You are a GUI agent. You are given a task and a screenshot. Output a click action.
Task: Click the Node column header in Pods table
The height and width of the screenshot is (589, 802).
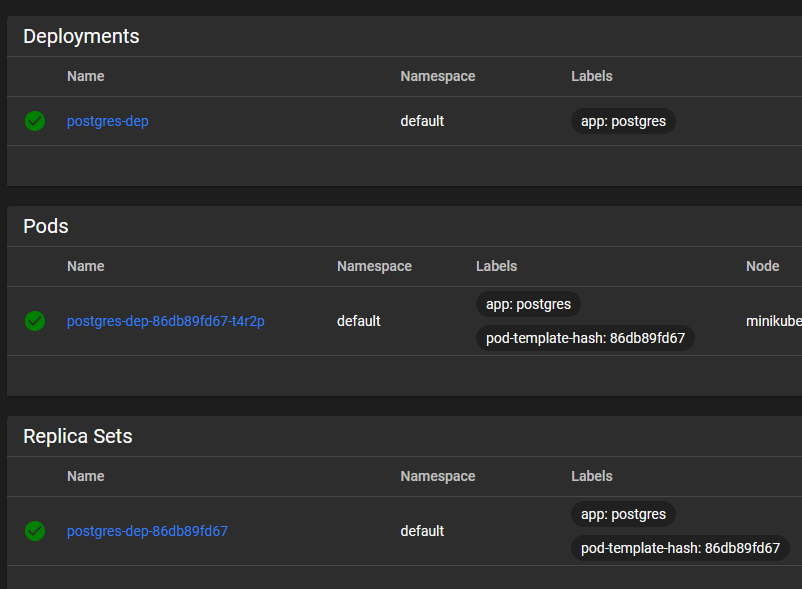(763, 266)
